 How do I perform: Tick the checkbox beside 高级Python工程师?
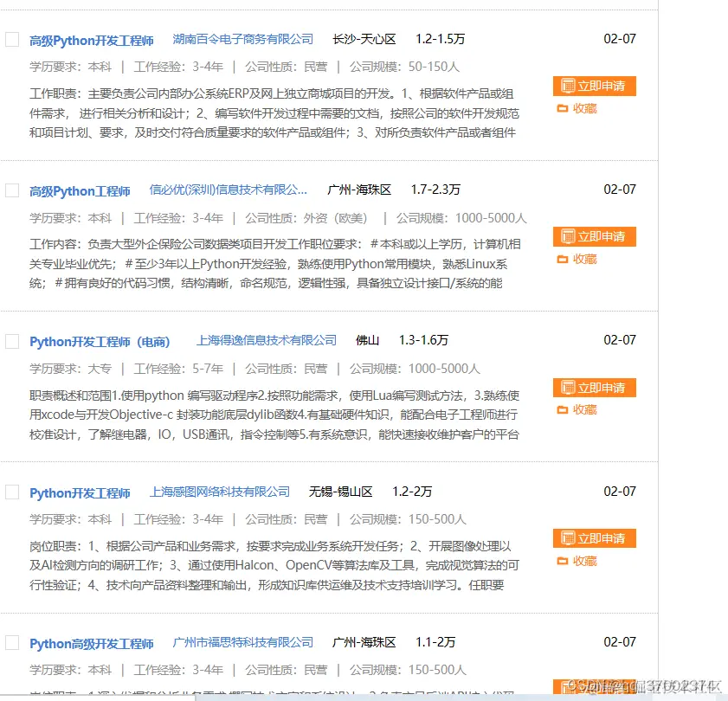click(x=12, y=190)
